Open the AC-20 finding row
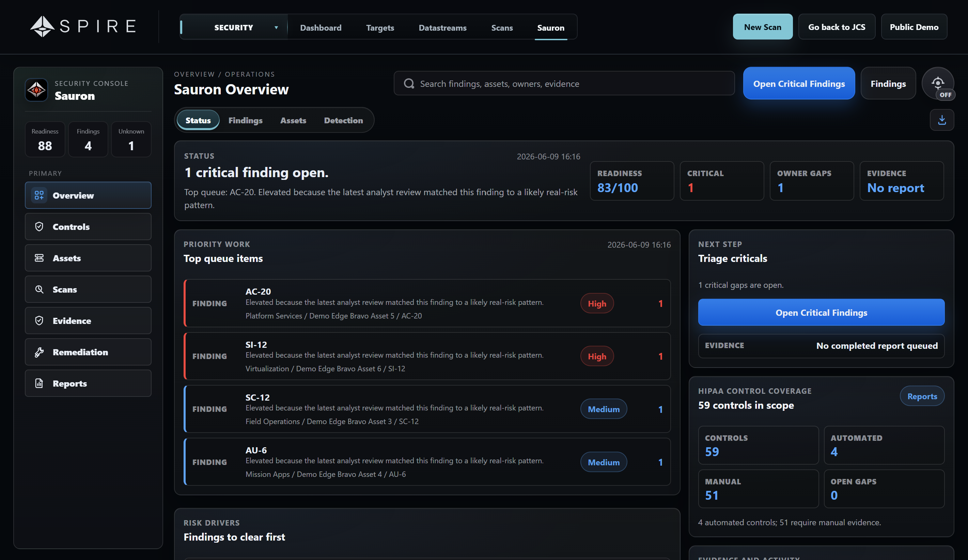The height and width of the screenshot is (560, 968). coord(427,303)
